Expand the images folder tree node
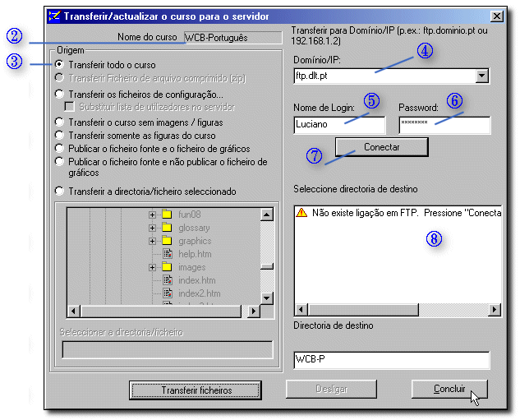Screen dimensions: 520x420 click(x=152, y=267)
